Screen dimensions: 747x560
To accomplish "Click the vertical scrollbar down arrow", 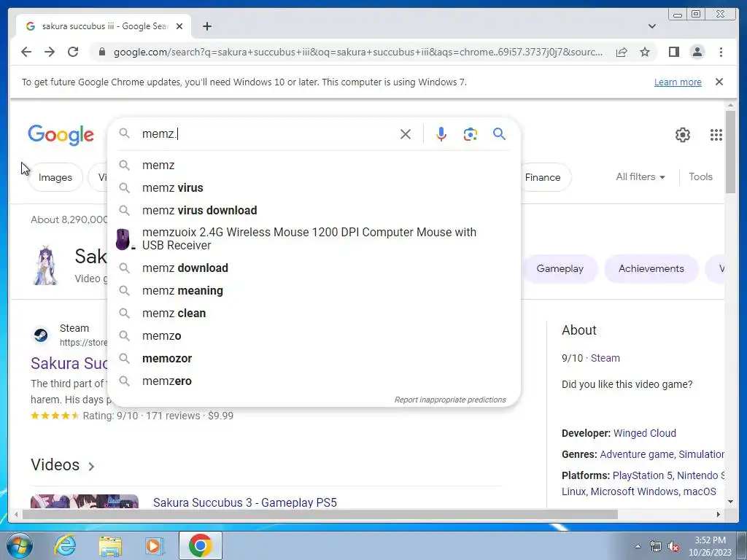I will click(730, 502).
